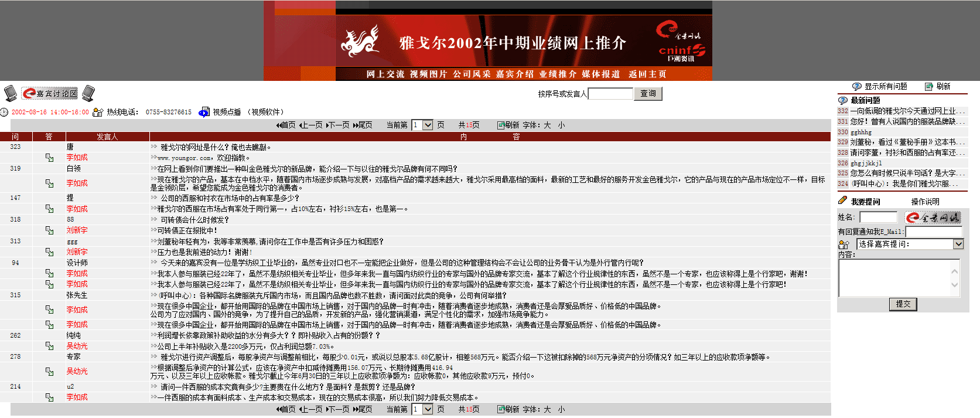Submit the question with 提交

(903, 304)
